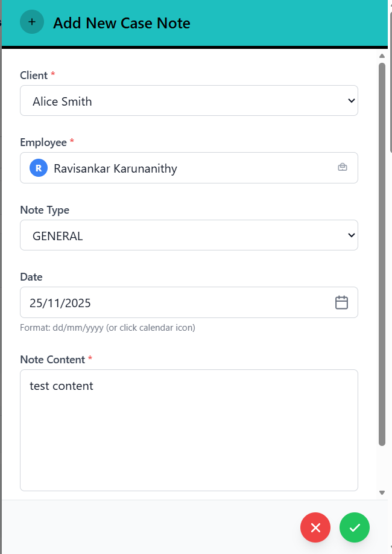Click the Client field label

34,75
